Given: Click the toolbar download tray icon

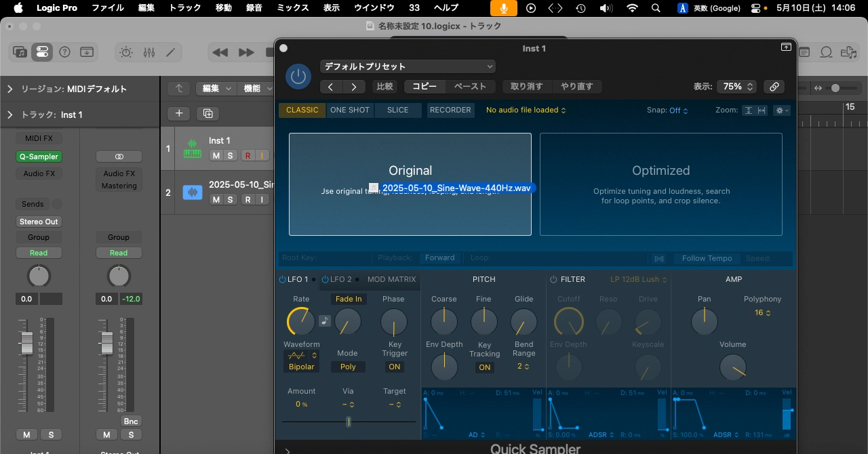Looking at the screenshot, I should pyautogui.click(x=87, y=52).
